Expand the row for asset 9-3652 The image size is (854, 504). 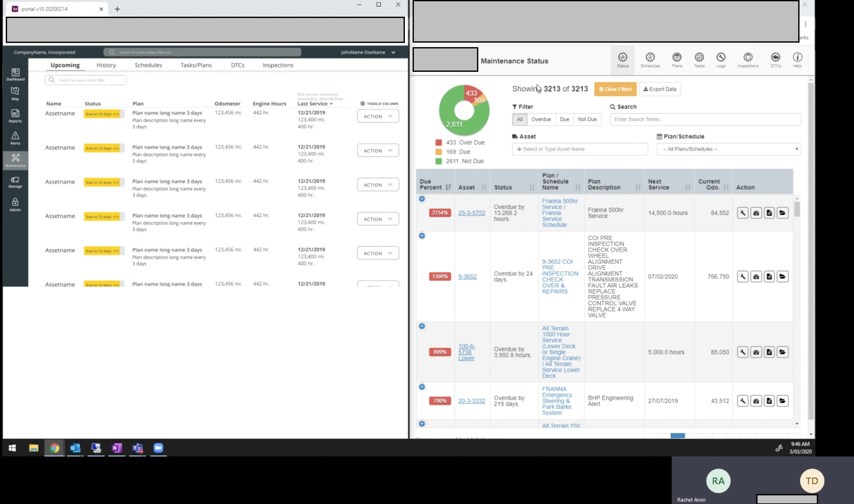point(422,236)
